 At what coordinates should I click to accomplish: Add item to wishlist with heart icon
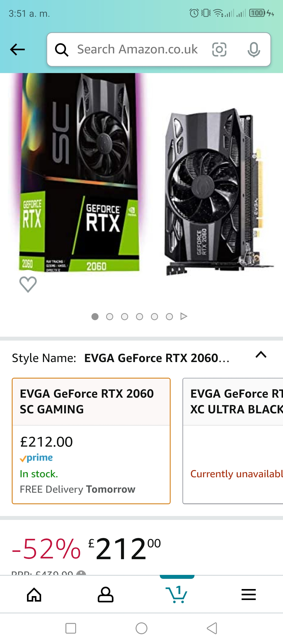click(28, 284)
